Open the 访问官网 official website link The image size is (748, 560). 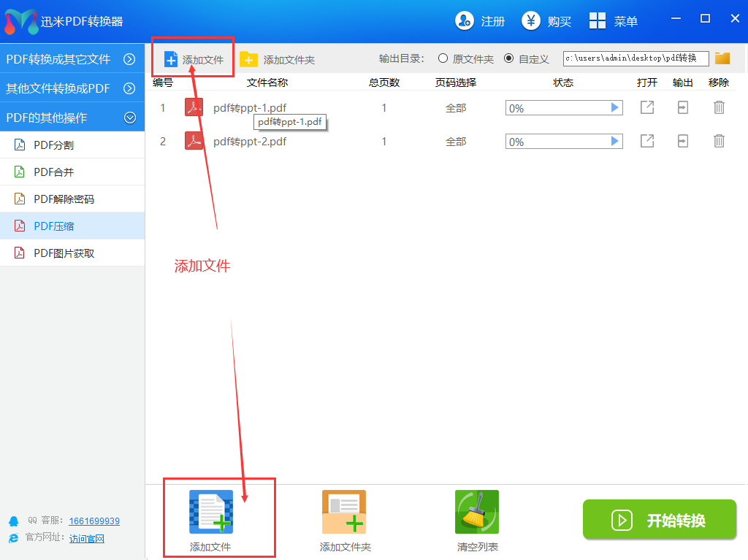87,539
